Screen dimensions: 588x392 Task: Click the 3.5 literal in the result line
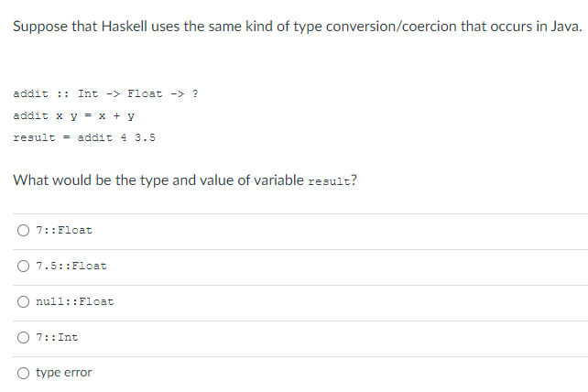145,137
